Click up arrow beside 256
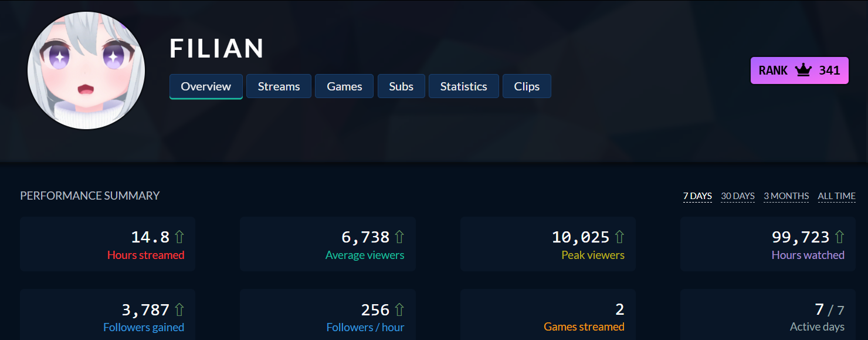The width and height of the screenshot is (868, 340). pyautogui.click(x=399, y=309)
